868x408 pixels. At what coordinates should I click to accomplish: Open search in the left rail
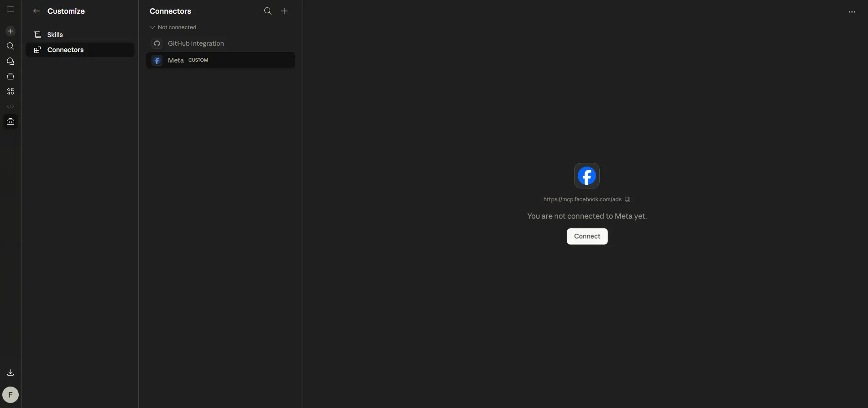click(10, 46)
